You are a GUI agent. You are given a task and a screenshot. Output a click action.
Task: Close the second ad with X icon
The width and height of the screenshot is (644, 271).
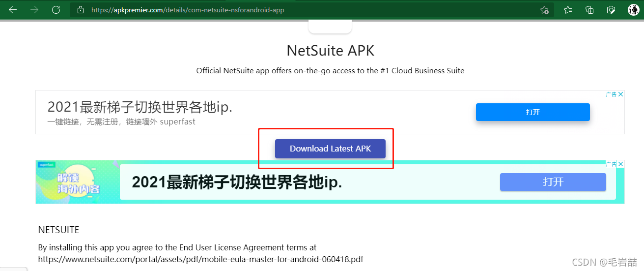click(621, 164)
